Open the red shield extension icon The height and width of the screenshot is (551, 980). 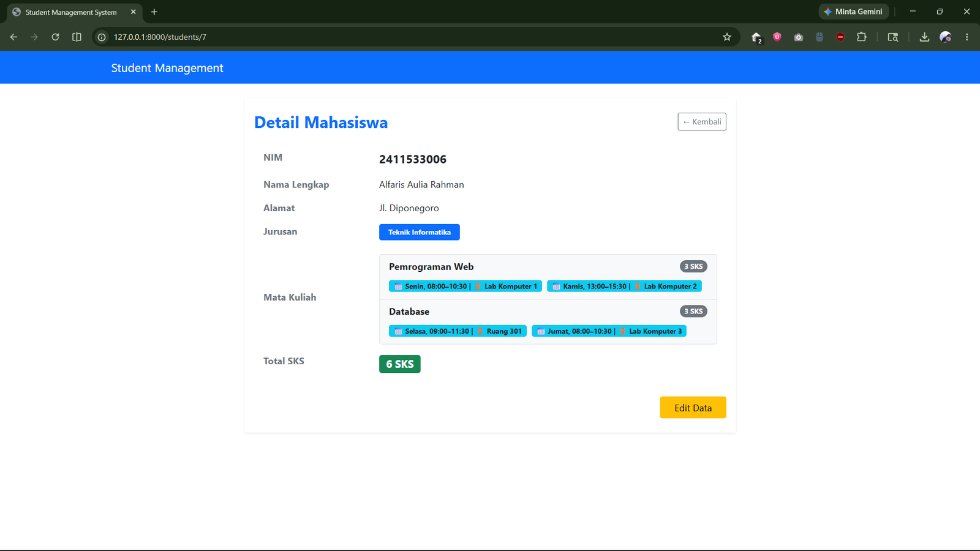777,37
